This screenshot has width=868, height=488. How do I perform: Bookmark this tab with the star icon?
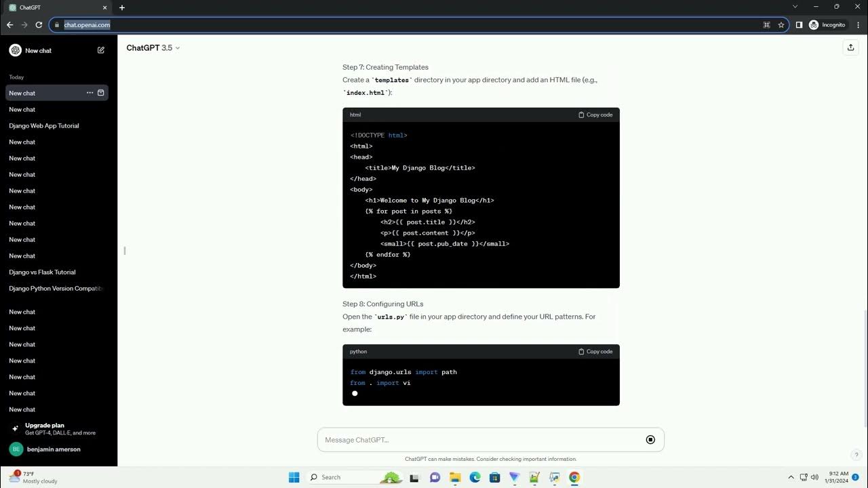pos(781,24)
